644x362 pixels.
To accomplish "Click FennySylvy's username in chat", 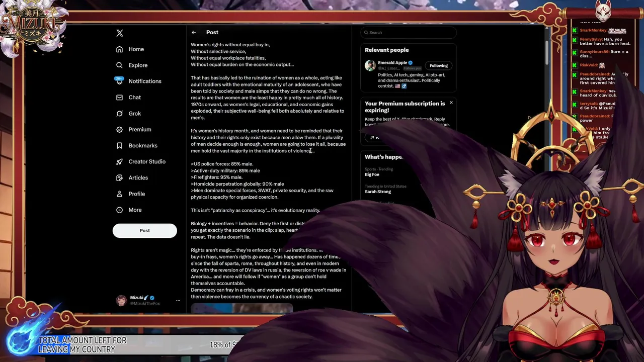I will pyautogui.click(x=591, y=40).
